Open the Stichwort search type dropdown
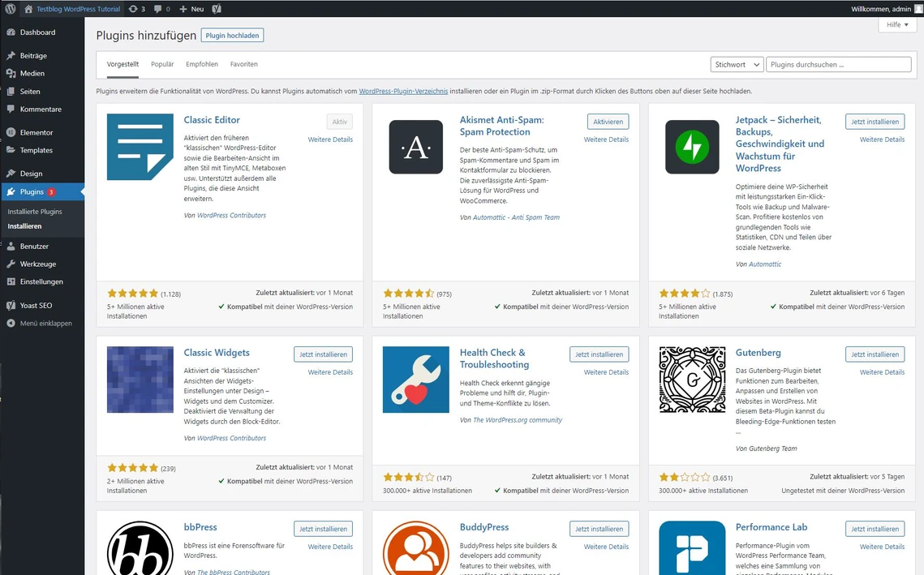 tap(736, 65)
